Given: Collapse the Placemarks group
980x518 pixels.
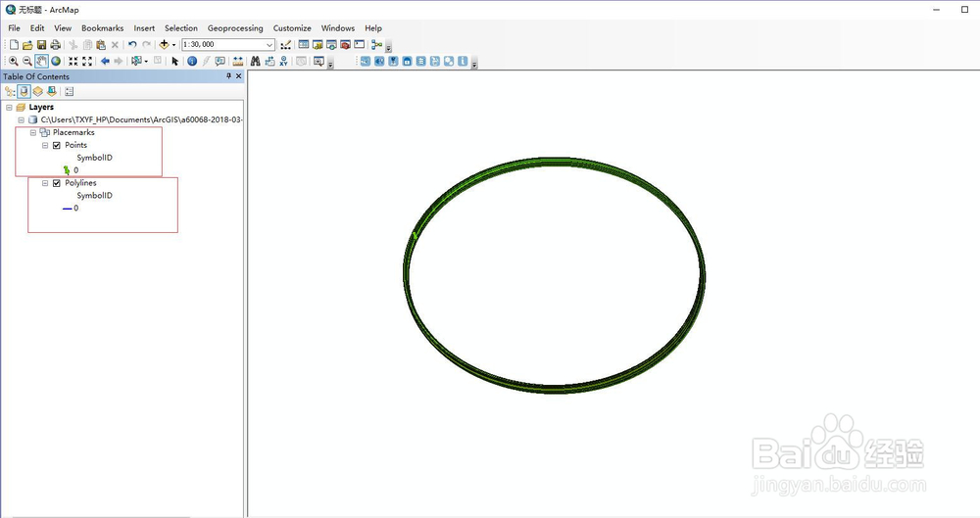Looking at the screenshot, I should tap(33, 132).
